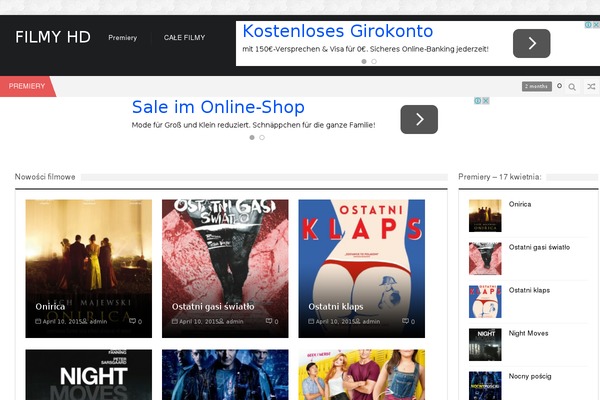The height and width of the screenshot is (400, 600).
Task: Click calendar icon on Ostatni gasi światło card
Action: pos(174,321)
